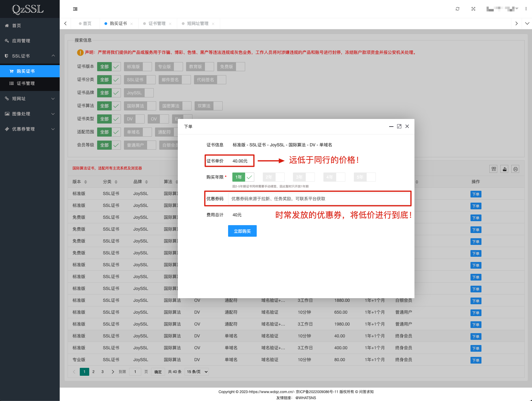532x401 pixels.
Task: Sort the table by 版本 column
Action: coord(86,182)
